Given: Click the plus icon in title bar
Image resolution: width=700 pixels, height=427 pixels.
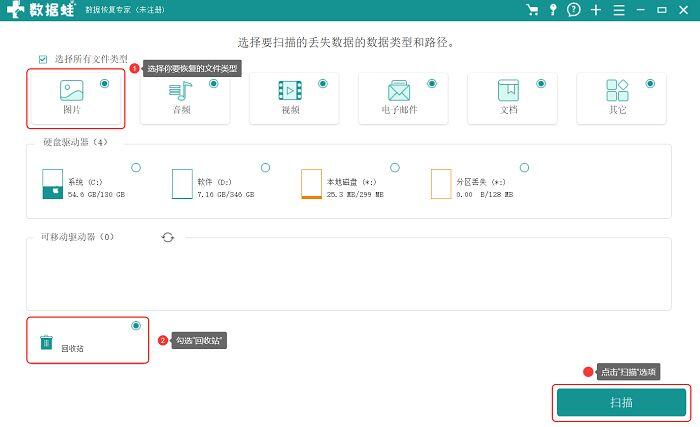Looking at the screenshot, I should pos(596,10).
